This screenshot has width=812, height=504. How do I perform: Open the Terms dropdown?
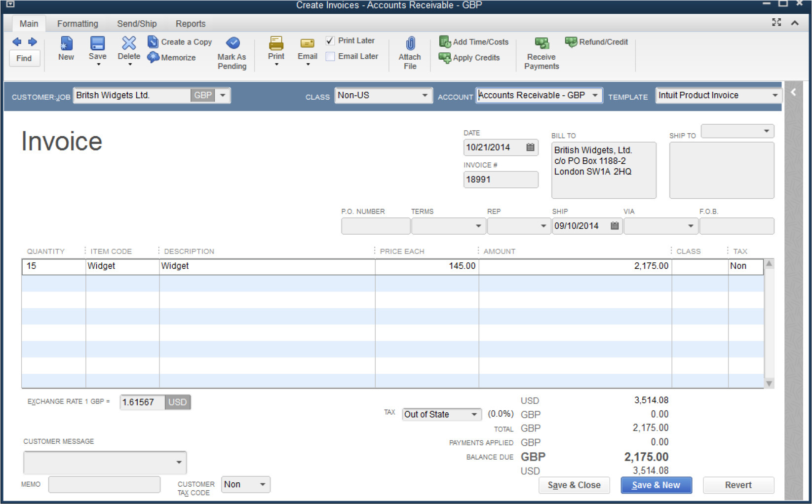478,226
